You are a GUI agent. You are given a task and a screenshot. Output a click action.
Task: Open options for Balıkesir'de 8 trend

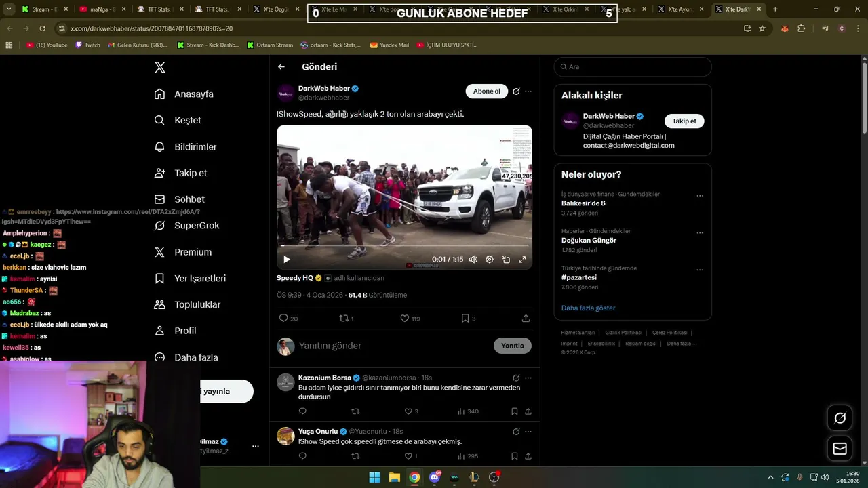pyautogui.click(x=700, y=197)
